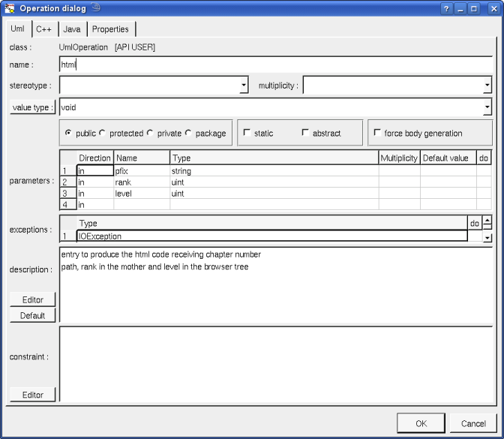Viewport: 504px width, 439px height.
Task: Click the do column header in parameters table
Action: pyautogui.click(x=484, y=158)
